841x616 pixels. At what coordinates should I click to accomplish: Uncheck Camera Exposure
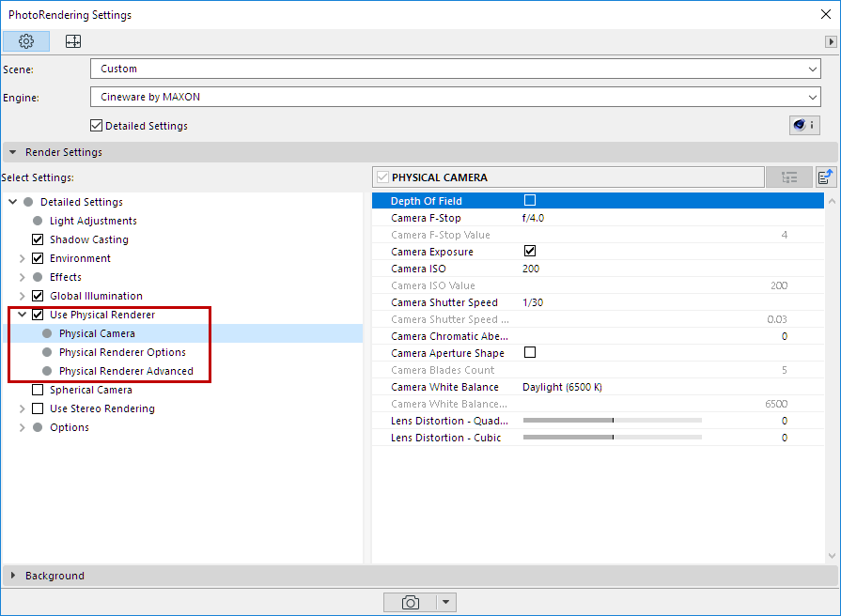530,251
